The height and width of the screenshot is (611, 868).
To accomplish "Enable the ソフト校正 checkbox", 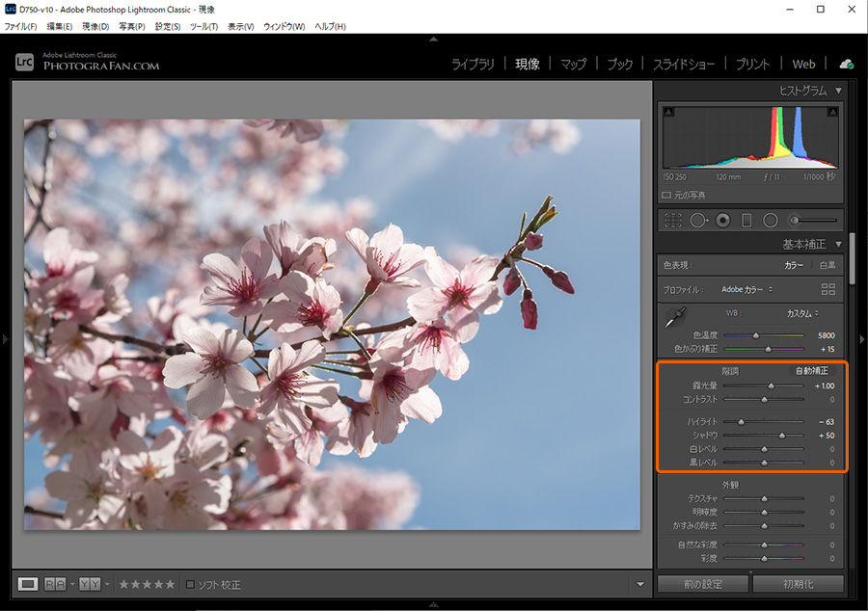I will (190, 584).
